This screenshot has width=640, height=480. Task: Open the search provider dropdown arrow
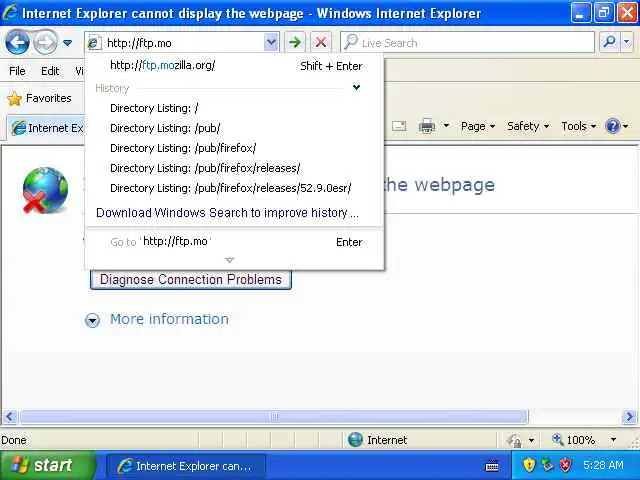pos(627,42)
